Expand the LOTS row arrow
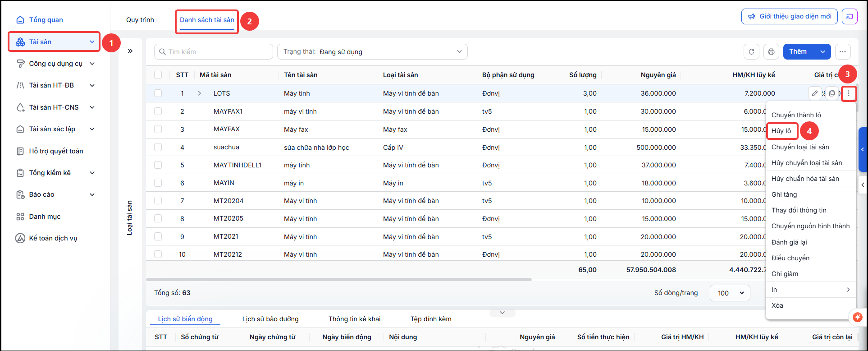The height and width of the screenshot is (351, 868). pyautogui.click(x=200, y=93)
